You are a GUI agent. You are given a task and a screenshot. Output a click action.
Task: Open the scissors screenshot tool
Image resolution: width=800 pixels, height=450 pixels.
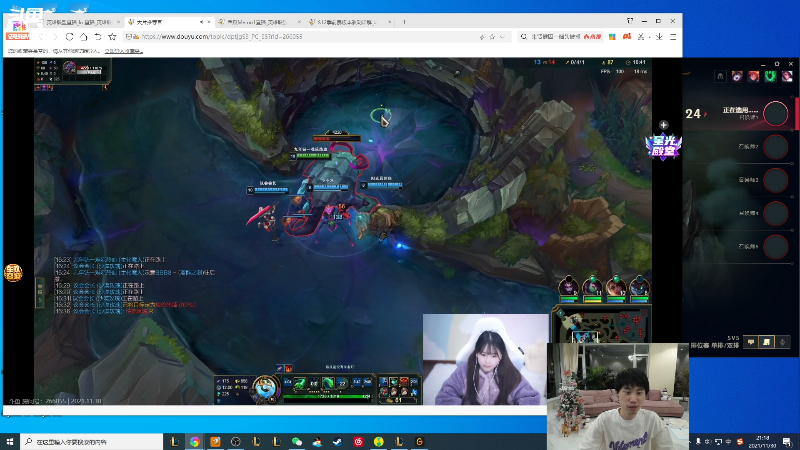tap(641, 37)
